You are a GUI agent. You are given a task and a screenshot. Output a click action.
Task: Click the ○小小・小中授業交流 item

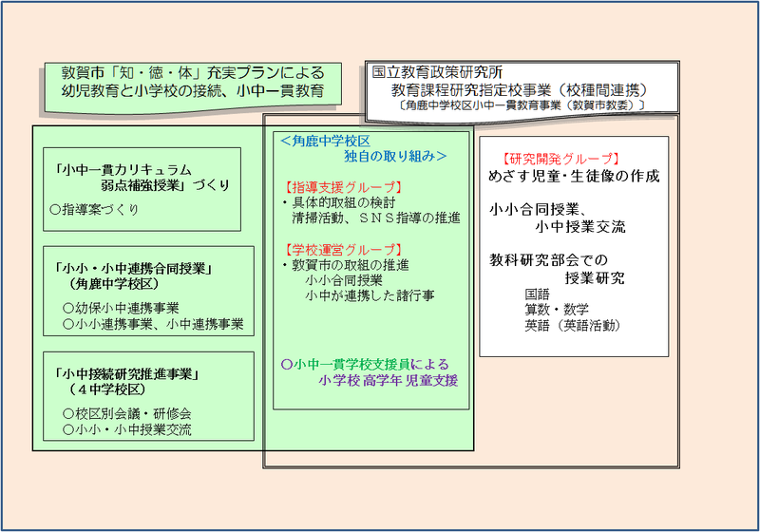coord(126,429)
